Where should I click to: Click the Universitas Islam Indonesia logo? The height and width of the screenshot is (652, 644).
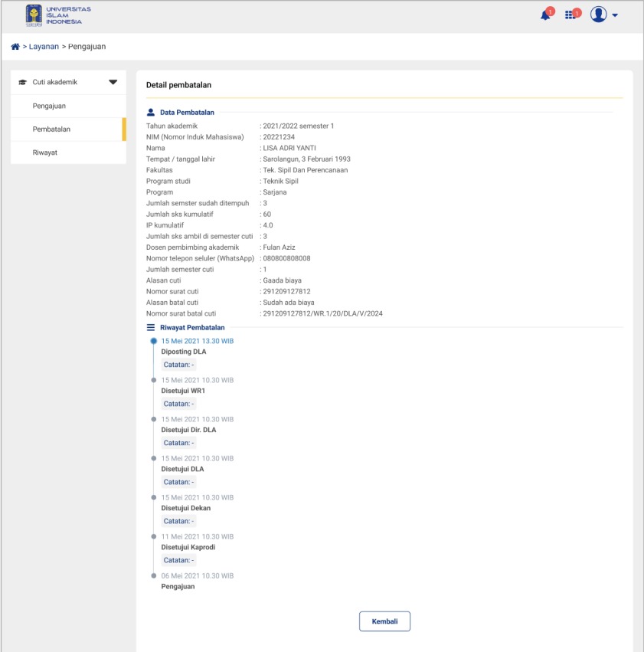click(x=58, y=15)
